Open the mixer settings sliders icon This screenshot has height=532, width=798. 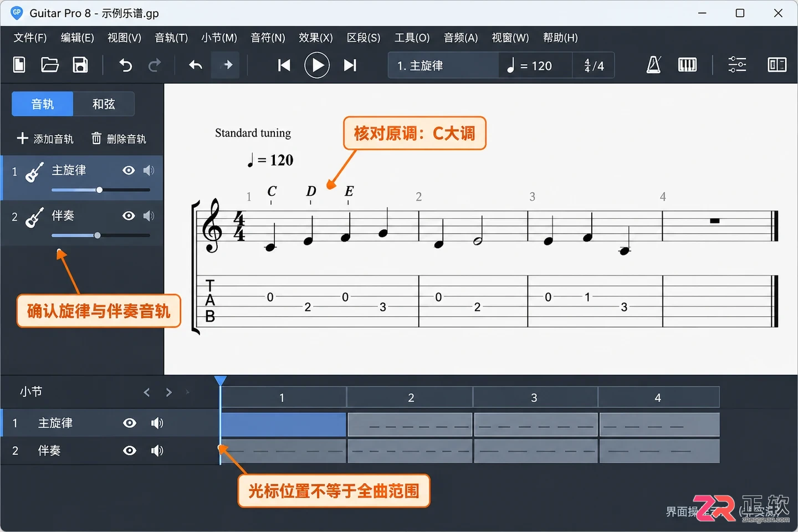pyautogui.click(x=737, y=65)
